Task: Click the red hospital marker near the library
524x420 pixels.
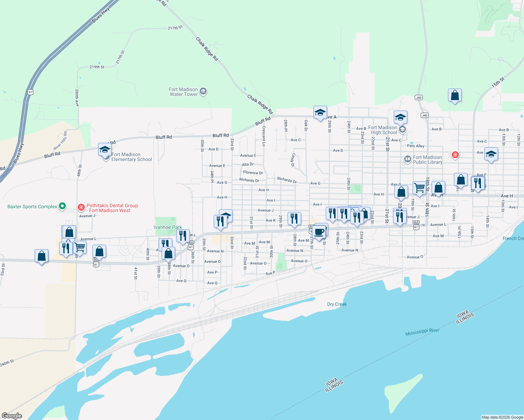Action: (x=455, y=154)
